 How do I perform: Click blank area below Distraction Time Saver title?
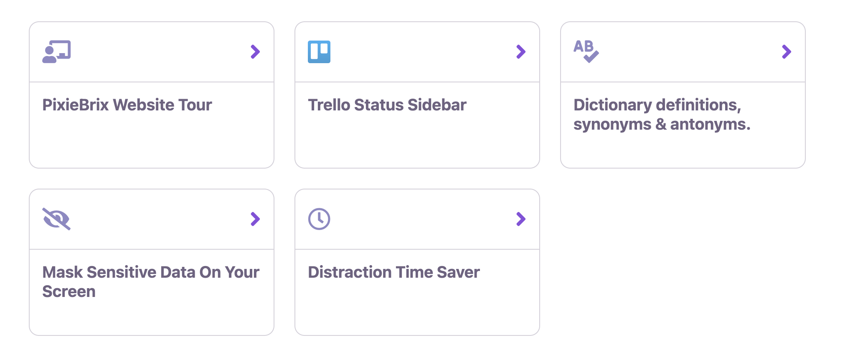pos(417,310)
